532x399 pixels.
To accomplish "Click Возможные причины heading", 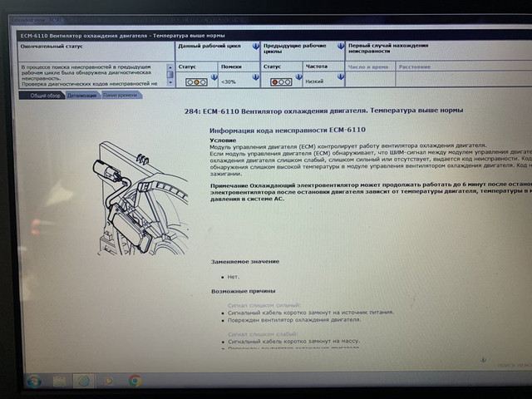I will pyautogui.click(x=243, y=291).
